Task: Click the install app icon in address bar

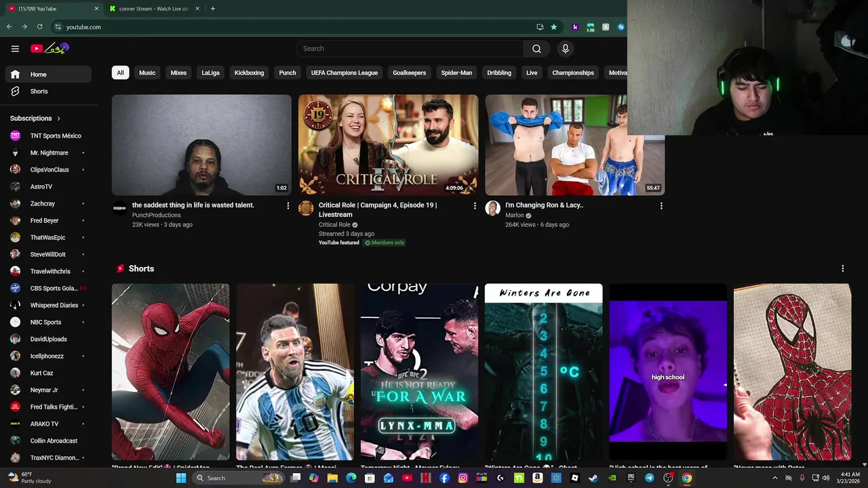Action: (540, 27)
